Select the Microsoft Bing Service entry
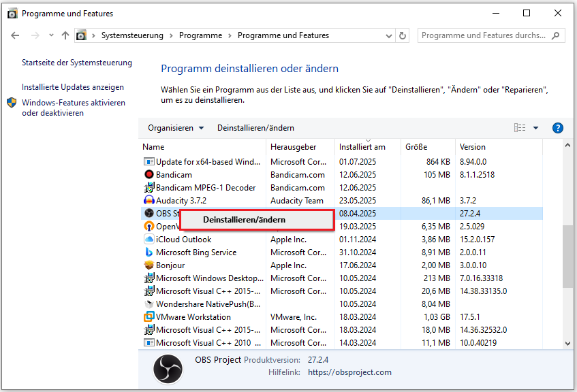The height and width of the screenshot is (392, 577). point(196,252)
